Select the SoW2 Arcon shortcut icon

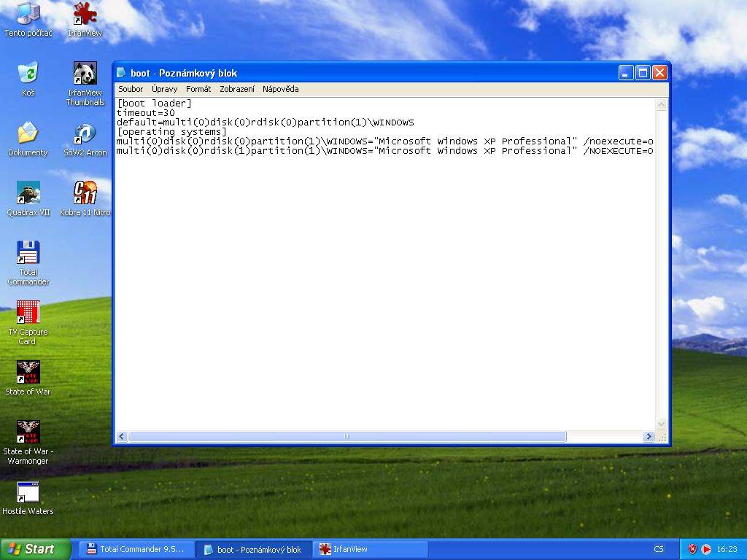[85, 139]
